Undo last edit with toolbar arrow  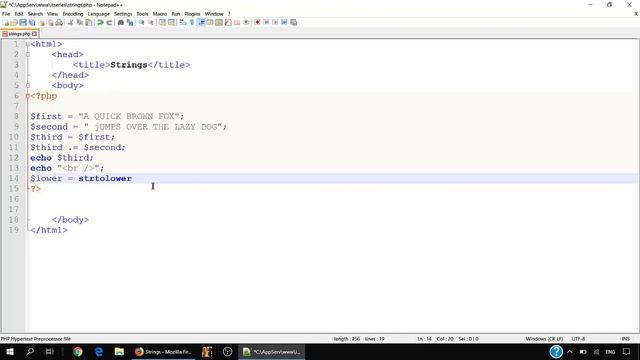coord(100,22)
